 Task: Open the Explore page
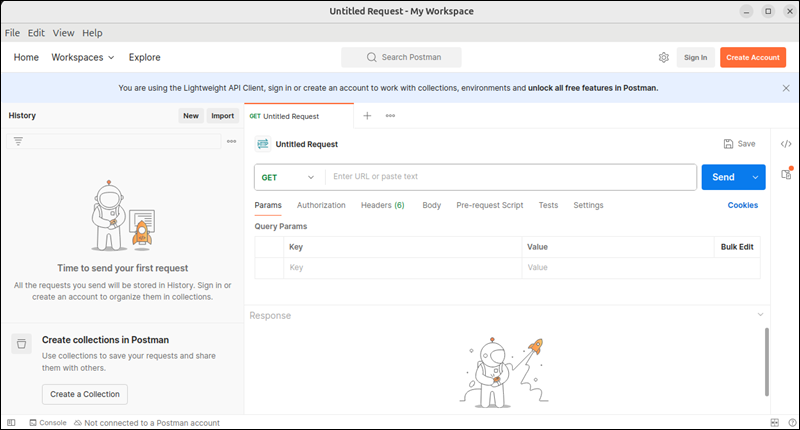(x=144, y=58)
